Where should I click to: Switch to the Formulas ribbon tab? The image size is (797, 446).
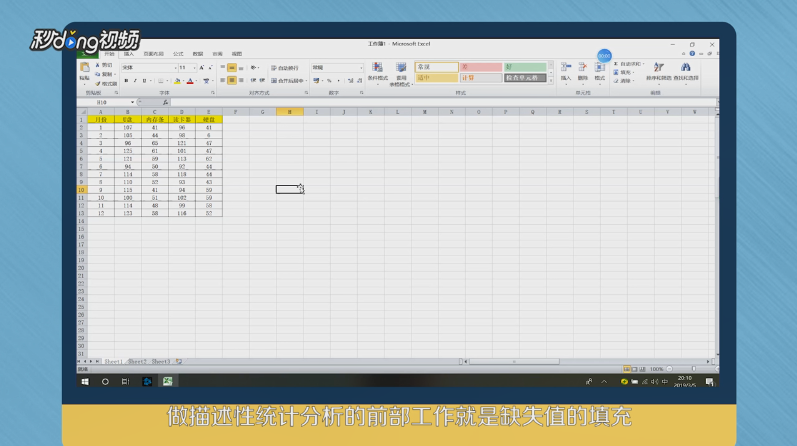tap(178, 54)
